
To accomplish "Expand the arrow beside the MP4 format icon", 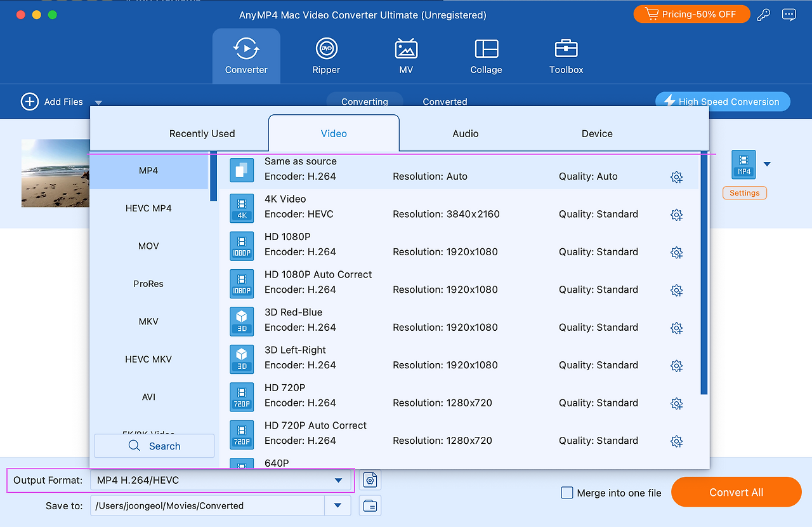I will click(x=767, y=164).
